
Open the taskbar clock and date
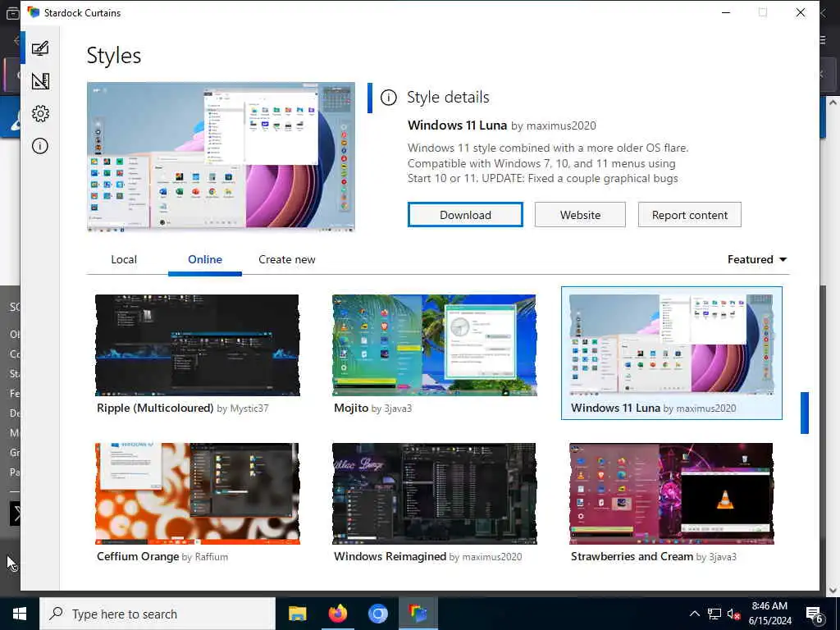click(x=769, y=614)
